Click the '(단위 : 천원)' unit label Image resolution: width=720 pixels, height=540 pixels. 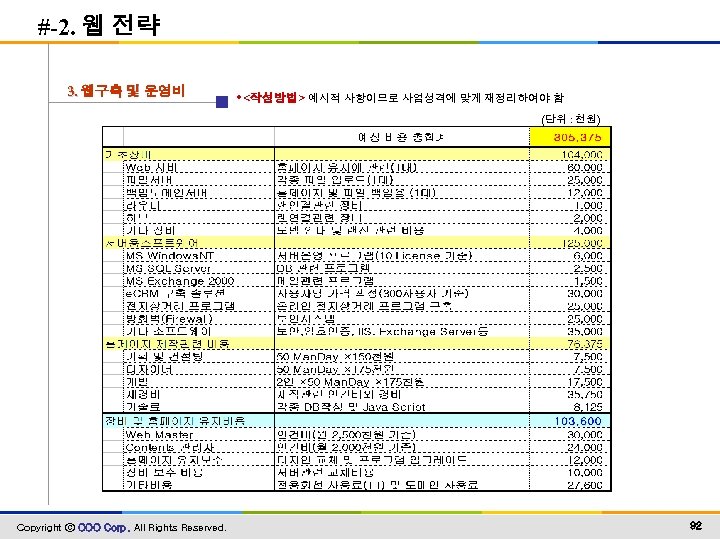coord(571,119)
